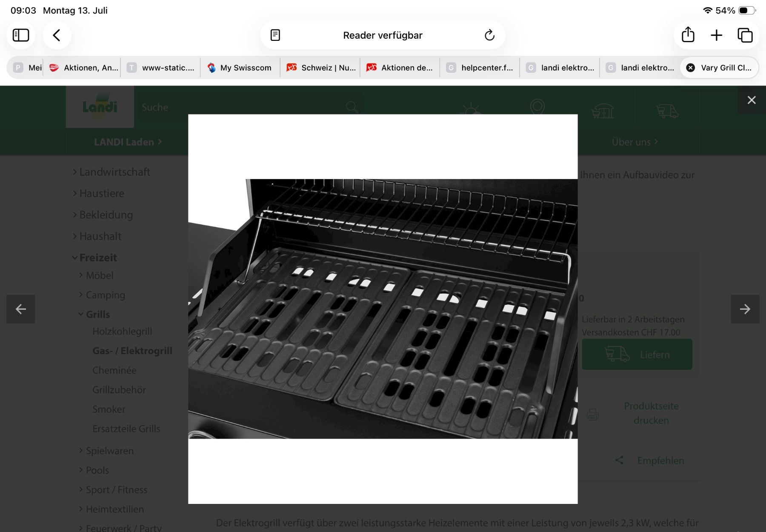
Task: Switch to the helpcenter.f... tab
Action: point(480,68)
